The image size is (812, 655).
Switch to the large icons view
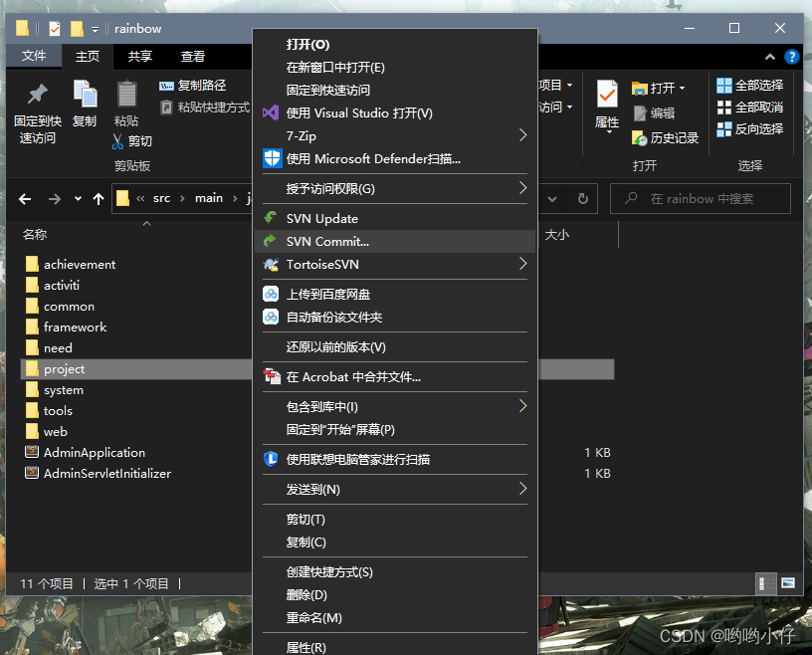tap(788, 583)
